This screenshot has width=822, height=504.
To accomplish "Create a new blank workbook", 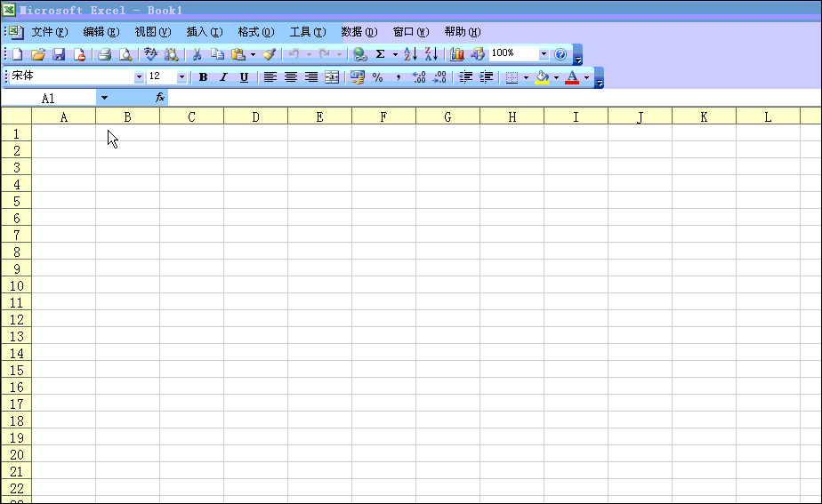I will click(x=17, y=54).
